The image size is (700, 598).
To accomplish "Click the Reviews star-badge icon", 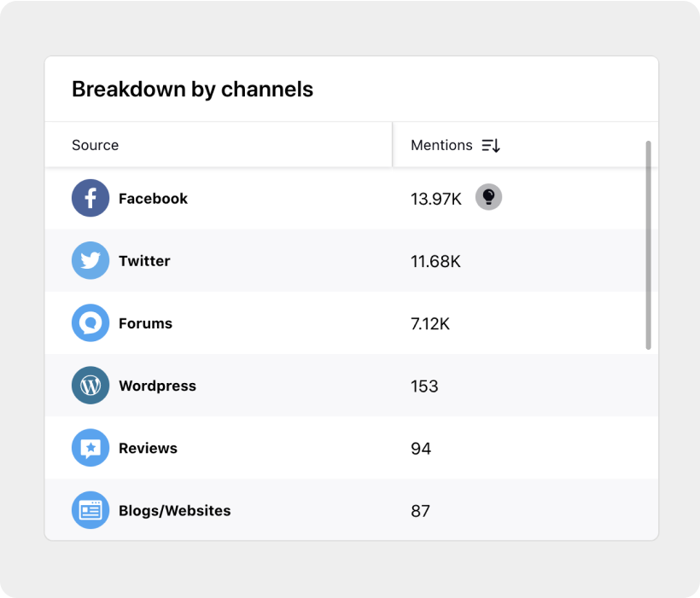I will pyautogui.click(x=90, y=448).
